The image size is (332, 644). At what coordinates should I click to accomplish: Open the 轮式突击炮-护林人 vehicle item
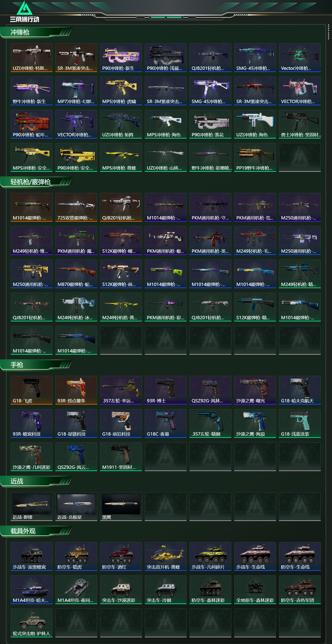[x=31, y=623]
